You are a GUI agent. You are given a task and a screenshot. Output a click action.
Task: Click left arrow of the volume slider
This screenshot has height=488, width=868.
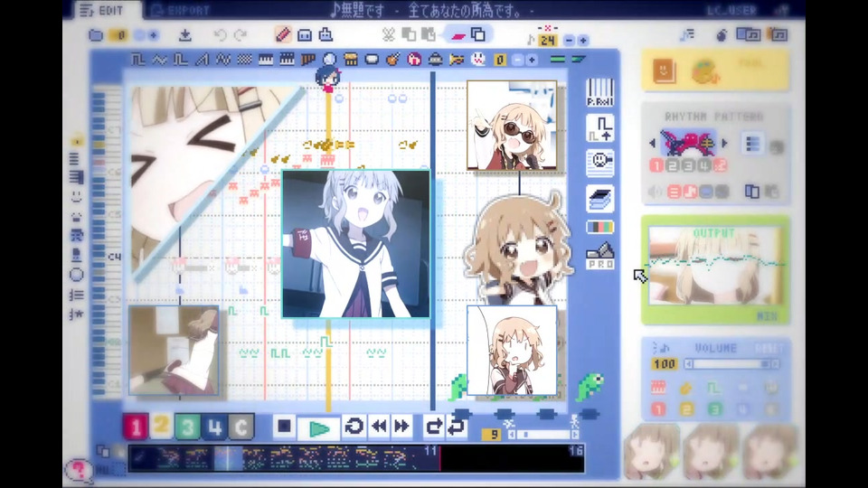pos(689,364)
